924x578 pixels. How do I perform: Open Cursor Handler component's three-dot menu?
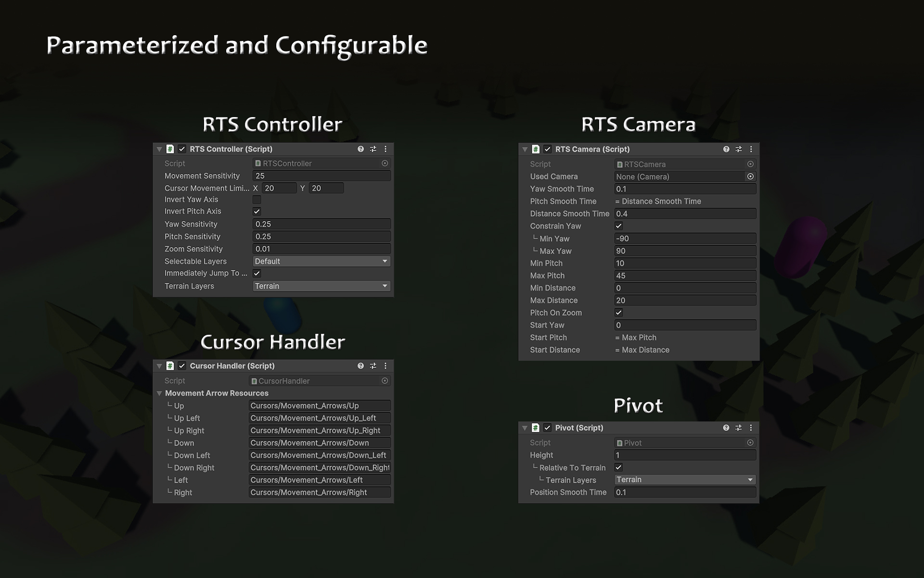[x=385, y=366]
